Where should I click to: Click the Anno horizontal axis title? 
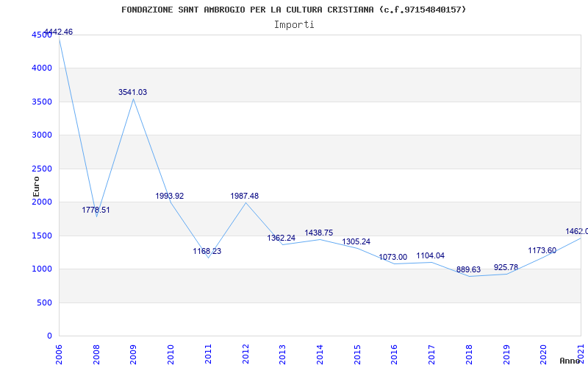tap(570, 361)
